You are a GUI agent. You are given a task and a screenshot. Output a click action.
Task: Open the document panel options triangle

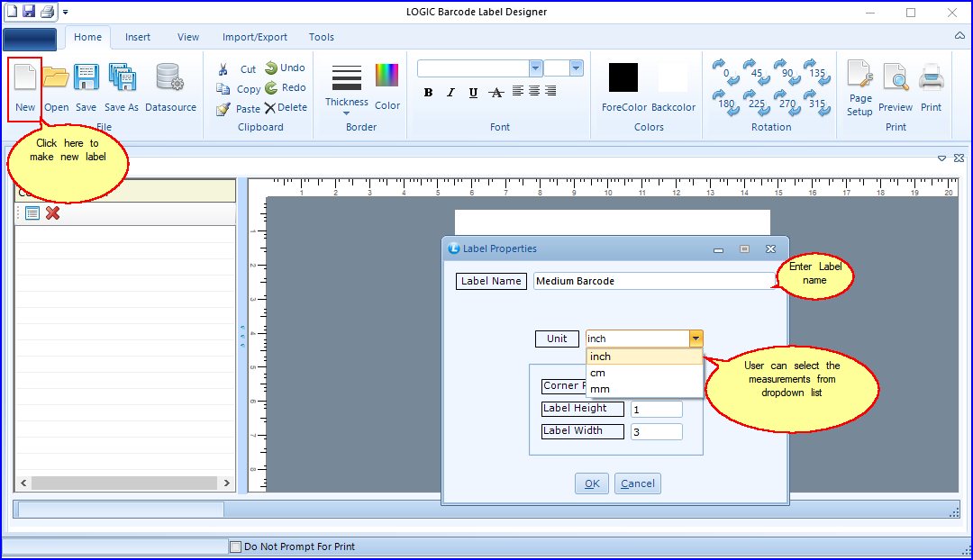[941, 158]
